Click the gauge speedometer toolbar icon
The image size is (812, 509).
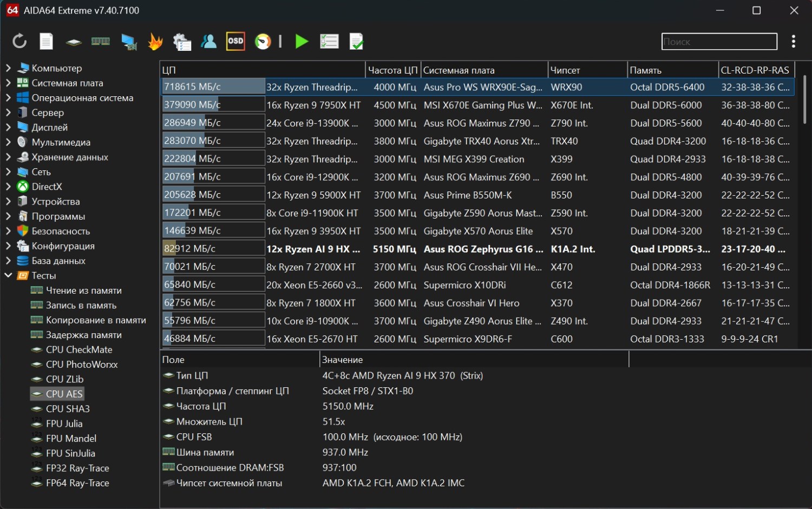(263, 42)
